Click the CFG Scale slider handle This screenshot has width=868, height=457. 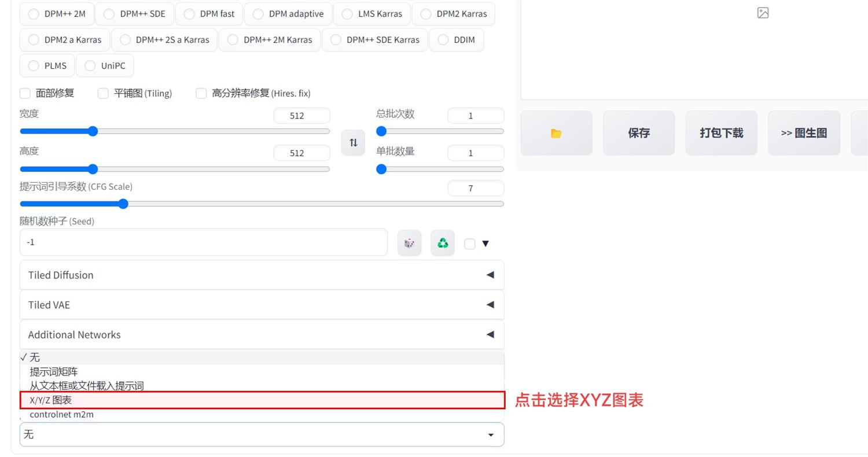pos(123,204)
